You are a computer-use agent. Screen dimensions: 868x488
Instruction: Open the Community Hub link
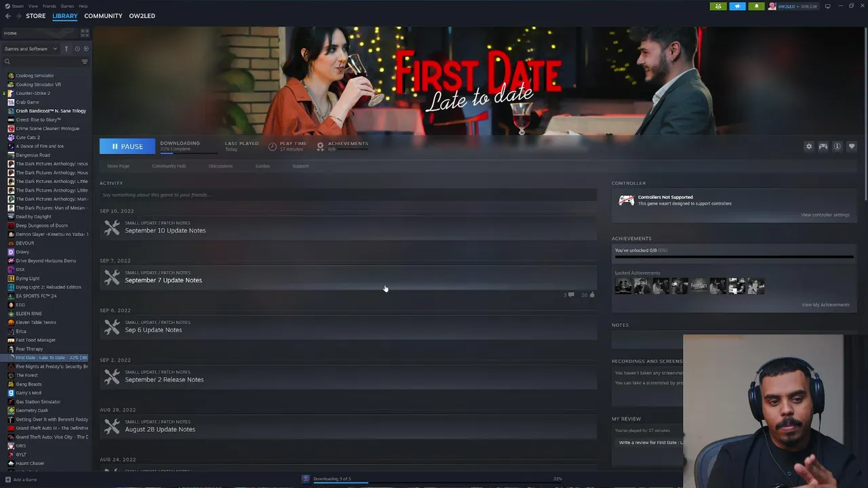point(169,166)
